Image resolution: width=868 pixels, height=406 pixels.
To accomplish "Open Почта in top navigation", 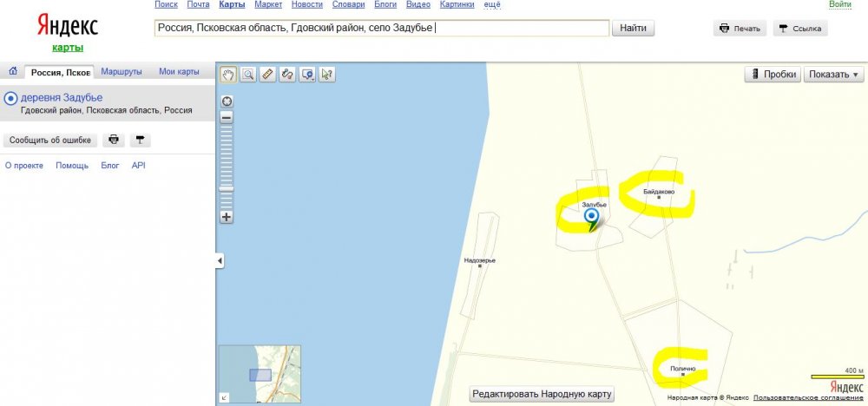I will pos(198,4).
